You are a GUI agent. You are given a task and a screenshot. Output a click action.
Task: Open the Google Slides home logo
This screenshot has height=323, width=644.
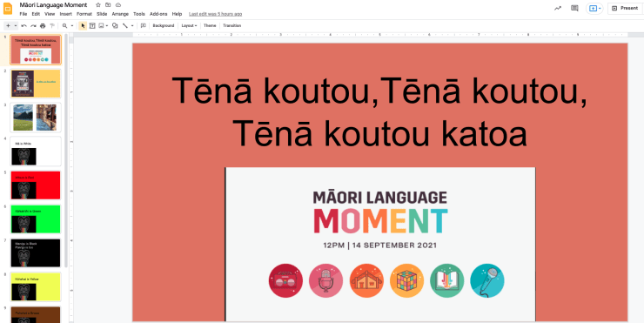point(8,8)
